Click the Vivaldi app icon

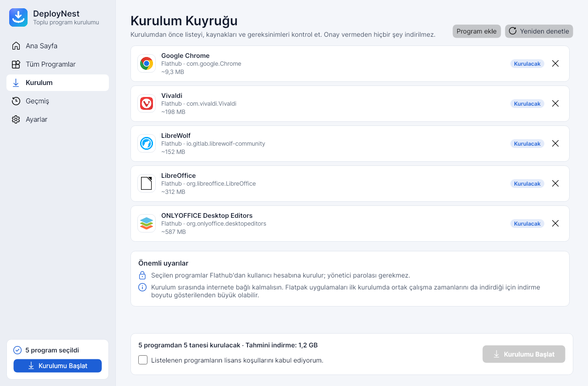pos(147,103)
